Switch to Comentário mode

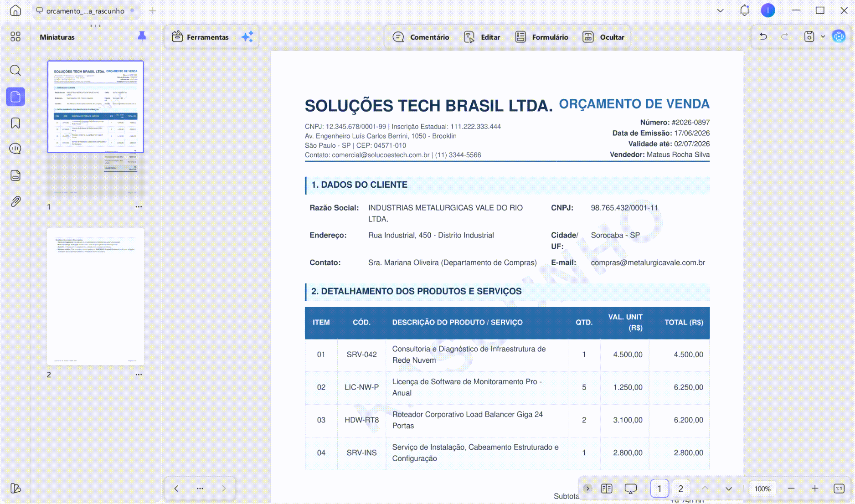pos(421,37)
